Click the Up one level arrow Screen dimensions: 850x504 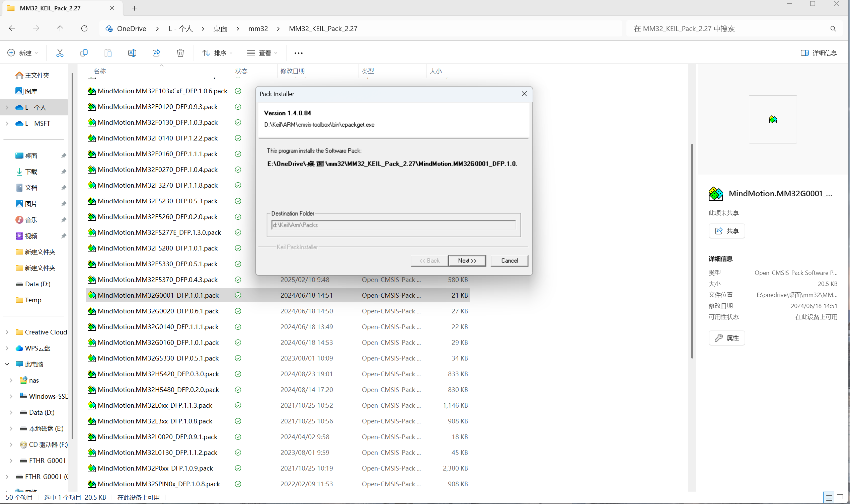point(60,28)
